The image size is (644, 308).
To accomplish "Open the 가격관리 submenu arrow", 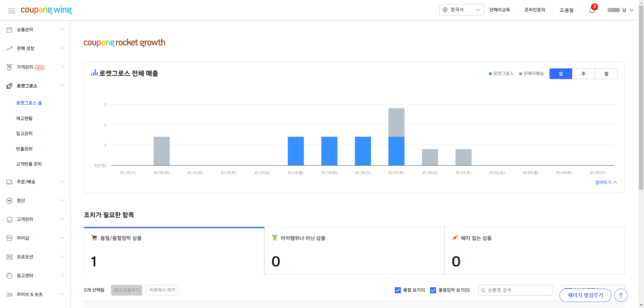I will coord(62,67).
